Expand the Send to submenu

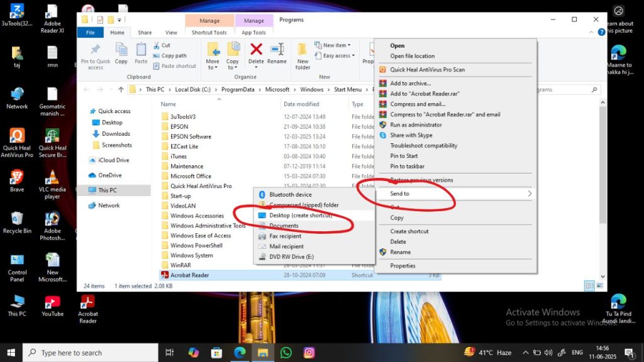point(455,194)
